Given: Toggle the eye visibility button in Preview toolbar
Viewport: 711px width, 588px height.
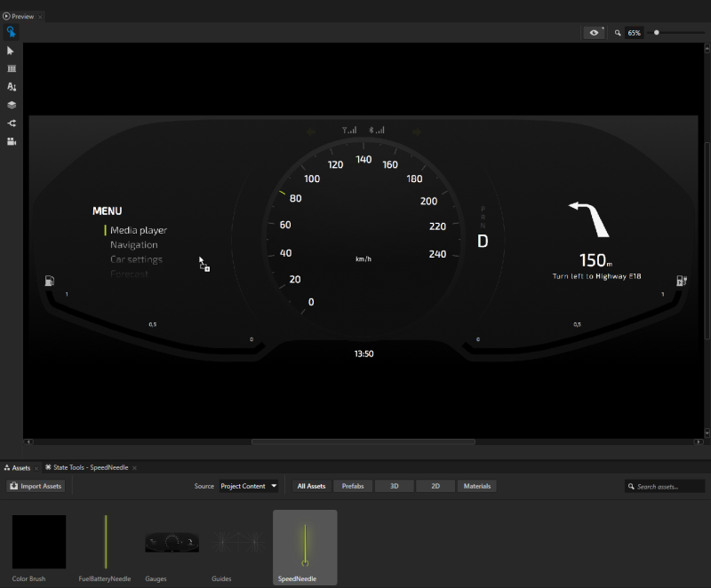Looking at the screenshot, I should tap(595, 33).
